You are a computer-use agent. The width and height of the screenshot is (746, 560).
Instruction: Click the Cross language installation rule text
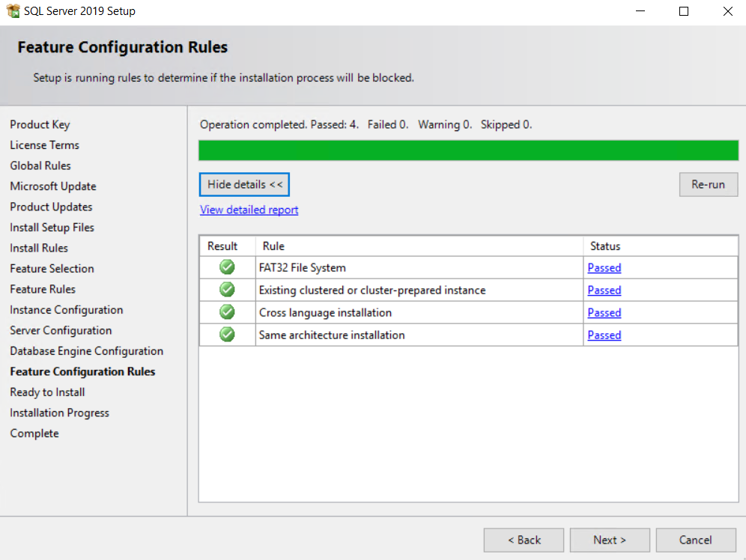(325, 312)
